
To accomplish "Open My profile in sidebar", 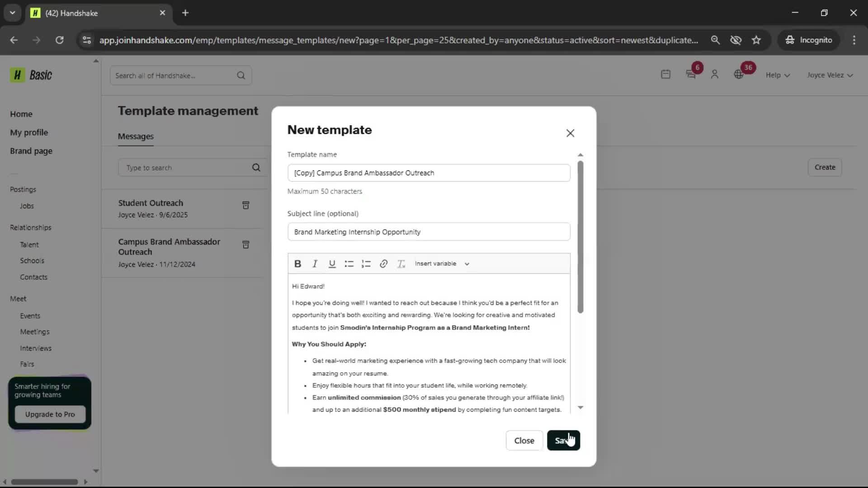I will tap(29, 132).
